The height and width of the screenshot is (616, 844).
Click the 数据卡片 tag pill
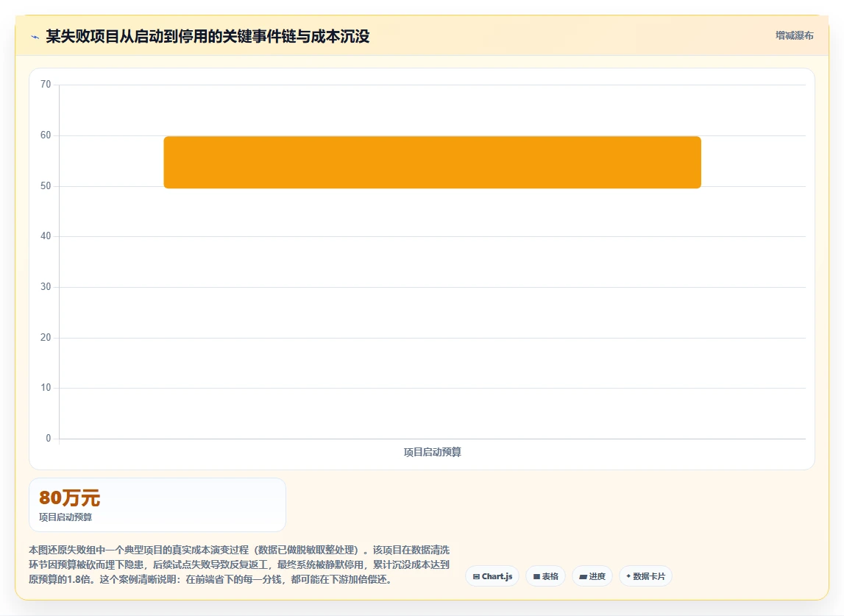click(645, 576)
